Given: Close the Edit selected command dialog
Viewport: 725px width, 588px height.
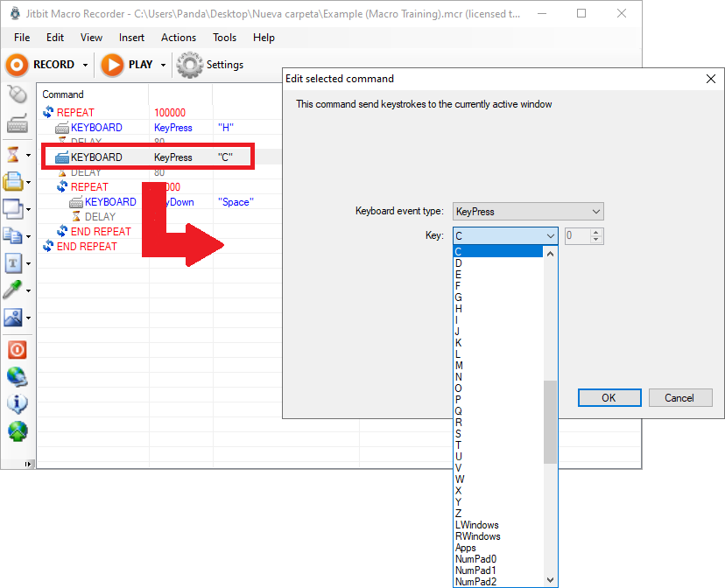Looking at the screenshot, I should click(711, 79).
